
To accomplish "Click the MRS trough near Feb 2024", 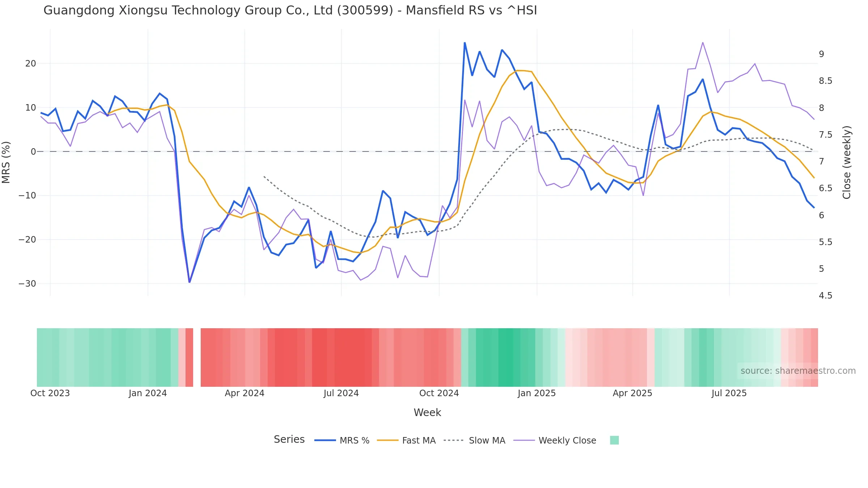I will [x=189, y=282].
